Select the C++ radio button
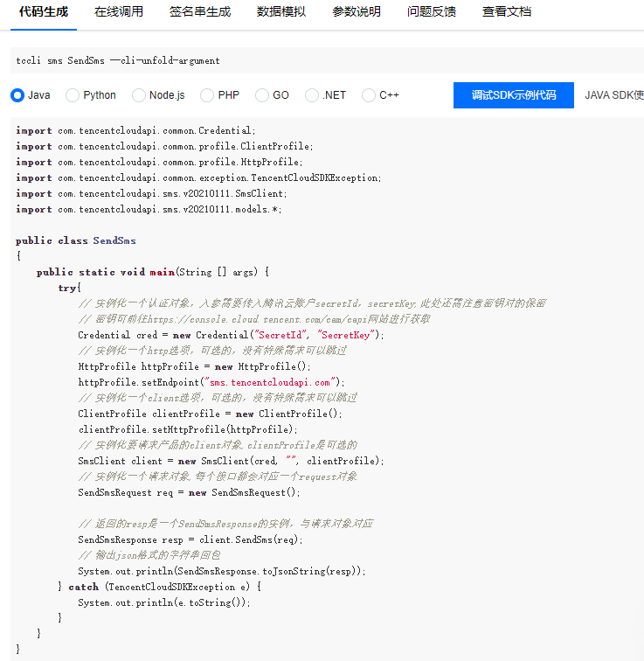Image resolution: width=644 pixels, height=661 pixels. tap(369, 95)
